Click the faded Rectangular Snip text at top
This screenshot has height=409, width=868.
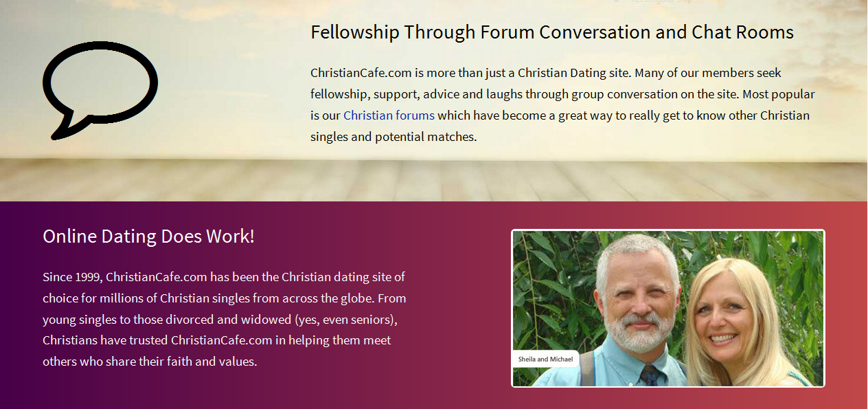coord(661,2)
